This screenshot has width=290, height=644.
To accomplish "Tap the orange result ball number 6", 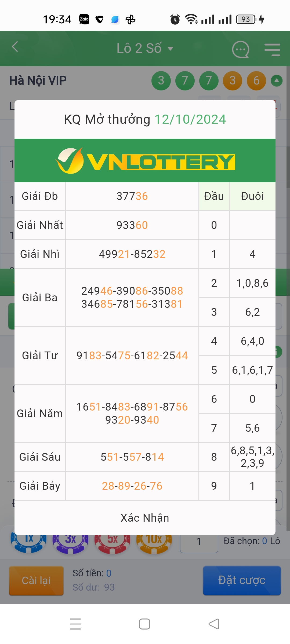I will (x=256, y=80).
